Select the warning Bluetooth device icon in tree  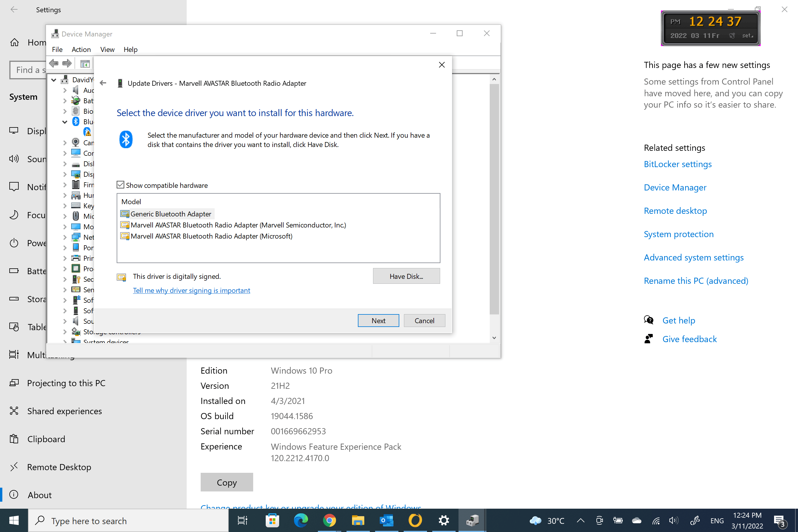[87, 132]
